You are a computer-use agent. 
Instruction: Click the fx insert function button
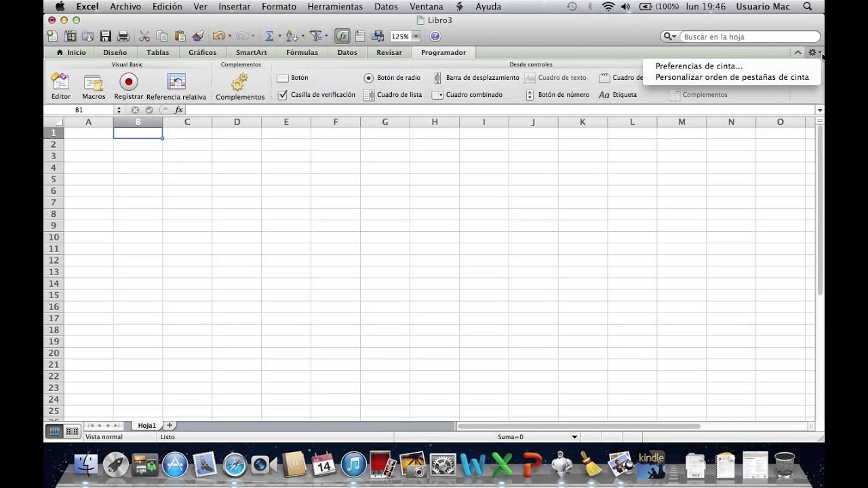pyautogui.click(x=179, y=110)
